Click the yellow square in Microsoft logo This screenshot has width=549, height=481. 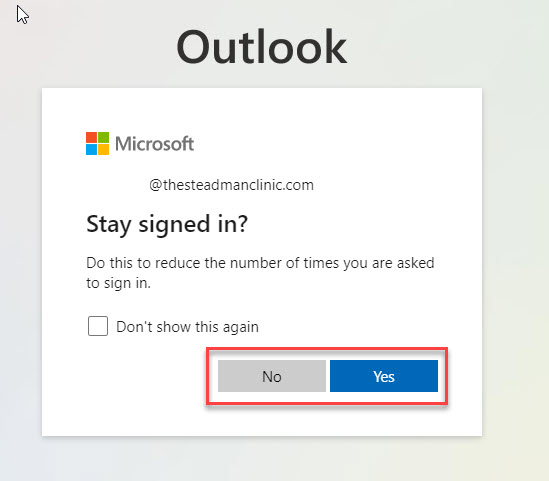(x=104, y=149)
